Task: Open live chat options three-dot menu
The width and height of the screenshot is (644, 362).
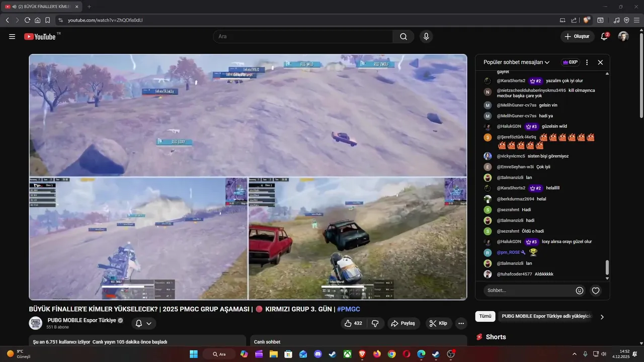Action: (587, 62)
